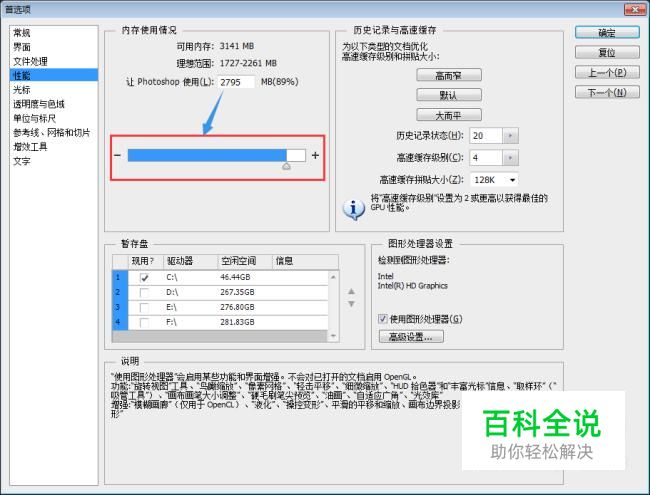The height and width of the screenshot is (495, 650).
Task: Click the 确定 button
Action: 607,33
